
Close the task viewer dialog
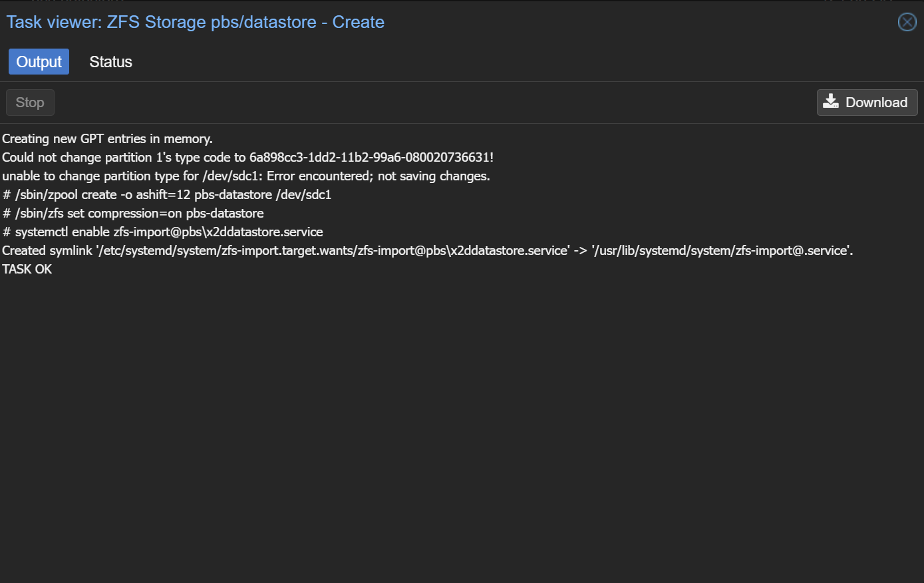pyautogui.click(x=907, y=22)
